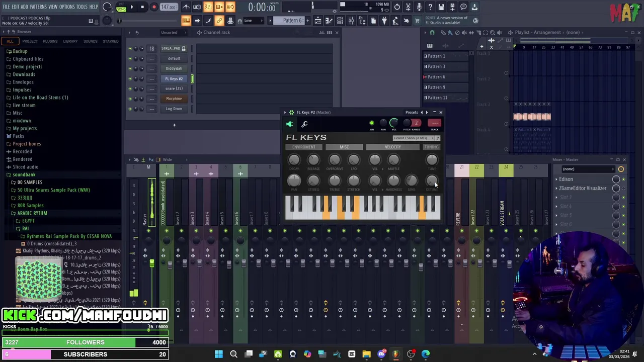This screenshot has height=362, width=644.
Task: Collapse the ARABIC RYTHM folder
Action: [32, 213]
